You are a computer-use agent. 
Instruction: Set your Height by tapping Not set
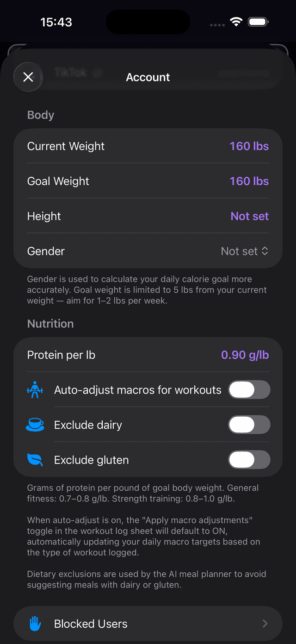(249, 216)
